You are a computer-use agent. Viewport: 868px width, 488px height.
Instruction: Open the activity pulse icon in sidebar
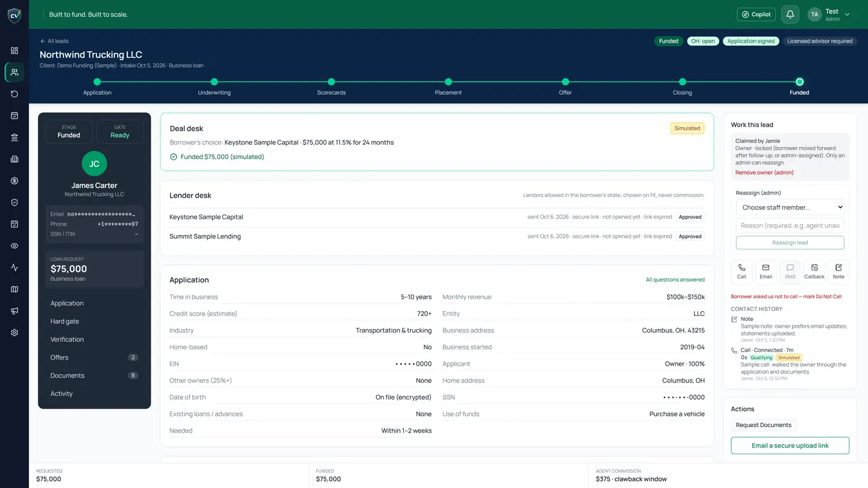click(14, 267)
